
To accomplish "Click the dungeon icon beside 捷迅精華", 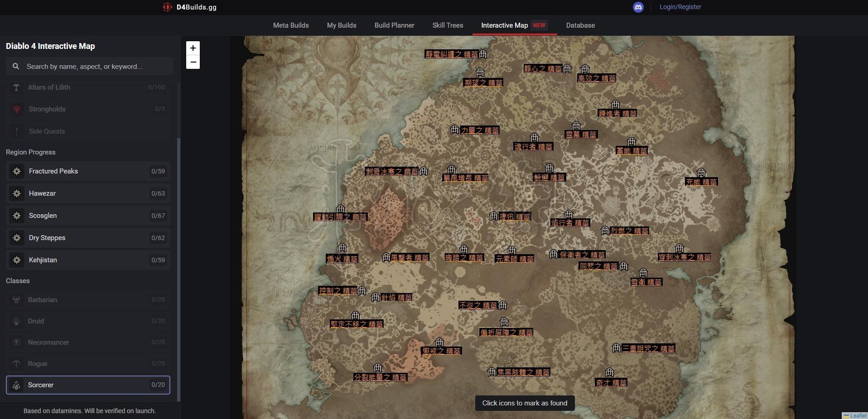I will (494, 217).
